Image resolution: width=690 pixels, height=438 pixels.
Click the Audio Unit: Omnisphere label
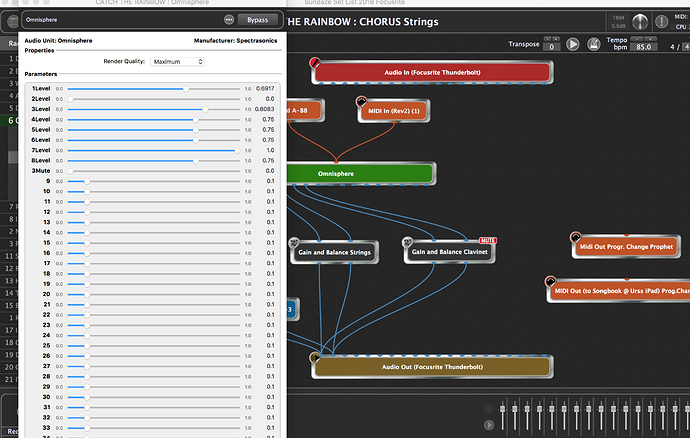pyautogui.click(x=59, y=40)
